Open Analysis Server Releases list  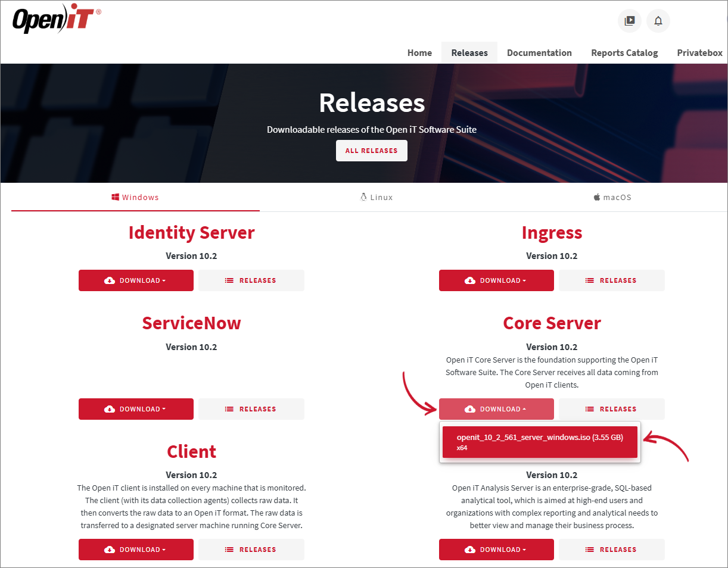[x=612, y=550]
